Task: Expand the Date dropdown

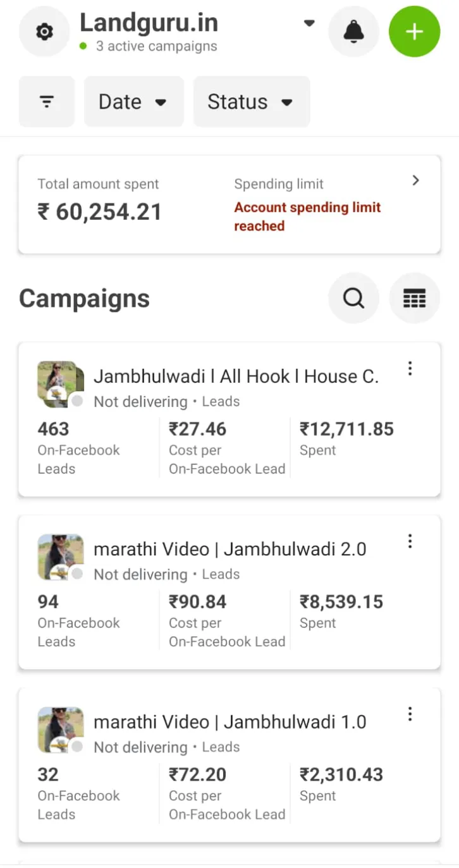Action: point(133,102)
